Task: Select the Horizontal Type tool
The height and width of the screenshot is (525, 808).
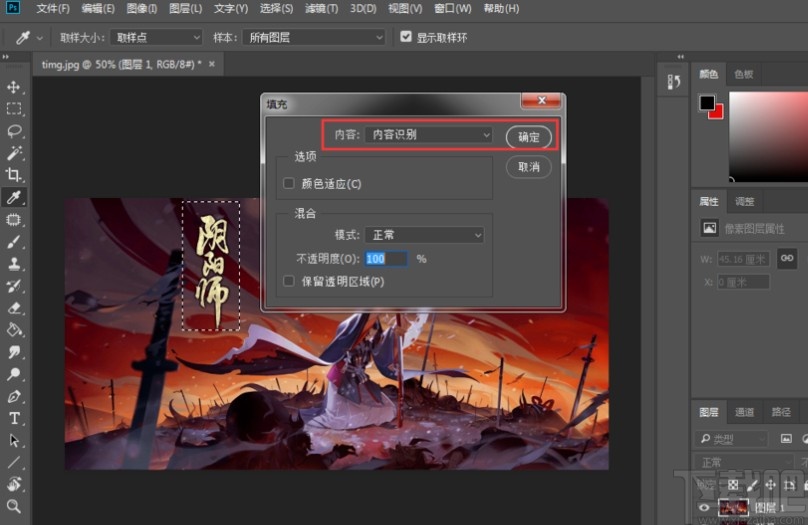Action: coord(14,418)
